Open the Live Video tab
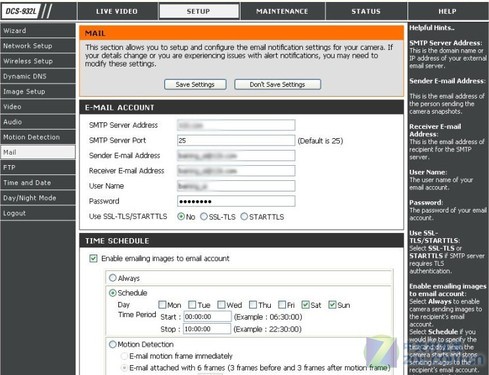This screenshot has width=489, height=375. coord(117,11)
